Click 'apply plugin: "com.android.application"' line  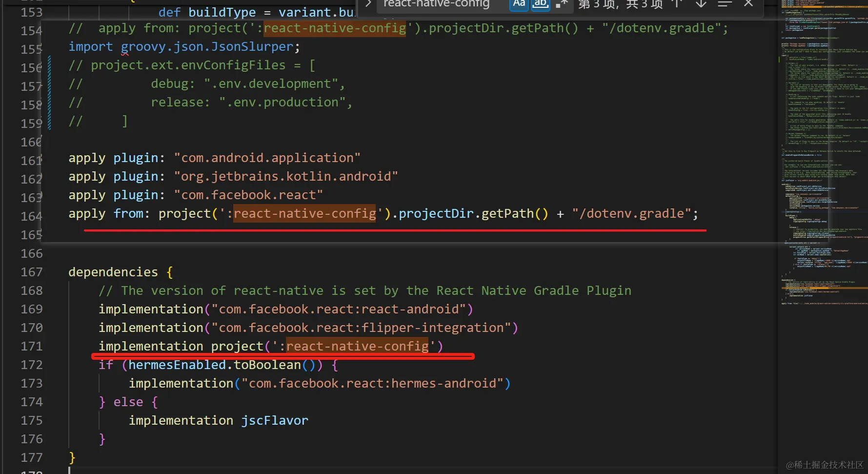[x=214, y=158]
